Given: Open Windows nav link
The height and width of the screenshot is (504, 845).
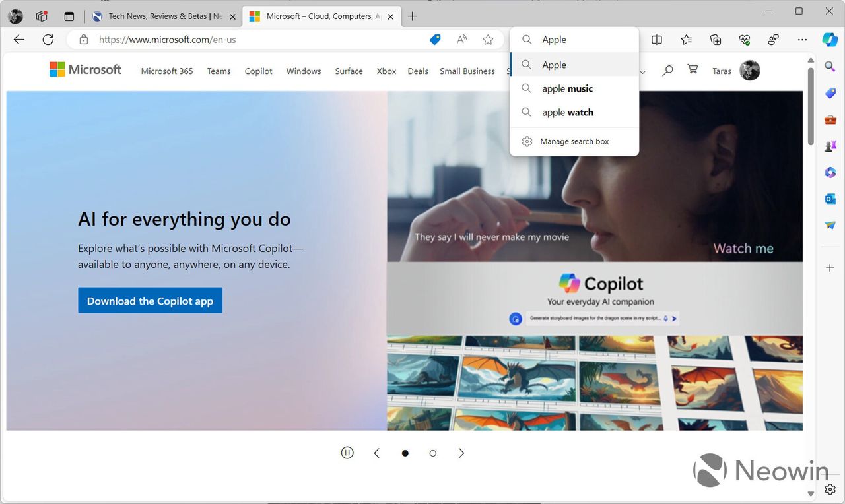Looking at the screenshot, I should 304,71.
